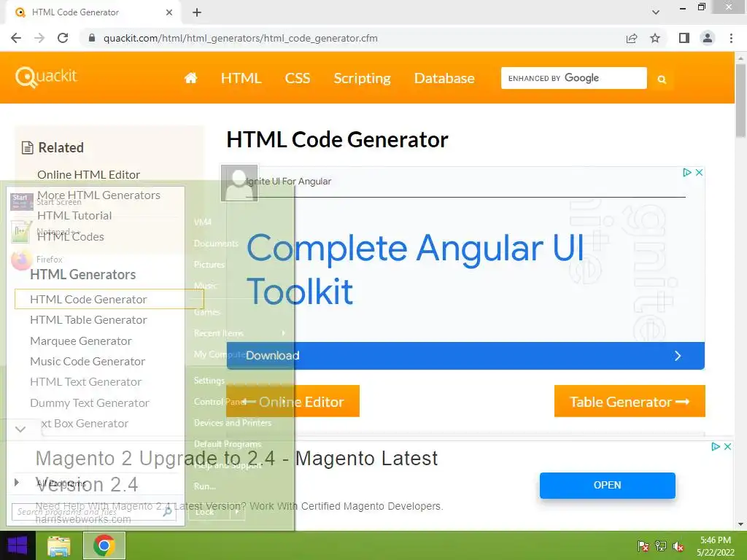
Task: Focus Search programs and files box
Action: point(93,512)
